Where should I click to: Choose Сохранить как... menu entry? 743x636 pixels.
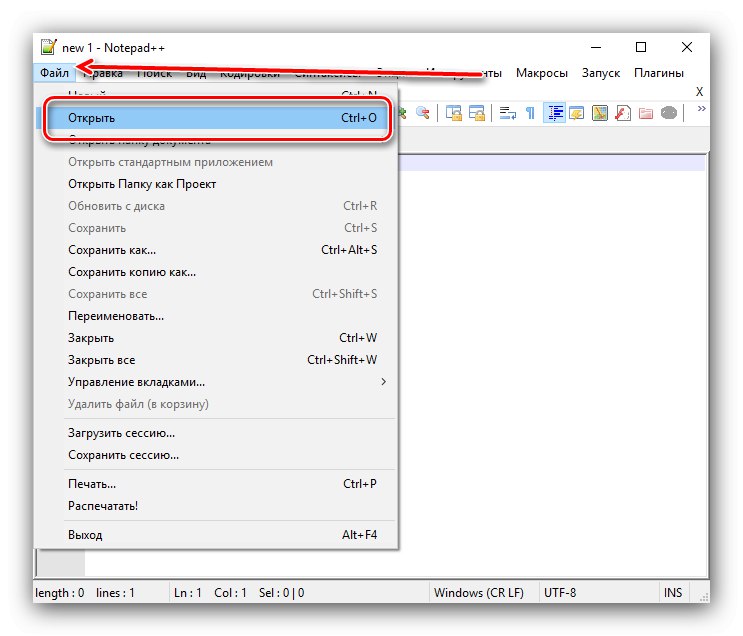(x=217, y=250)
